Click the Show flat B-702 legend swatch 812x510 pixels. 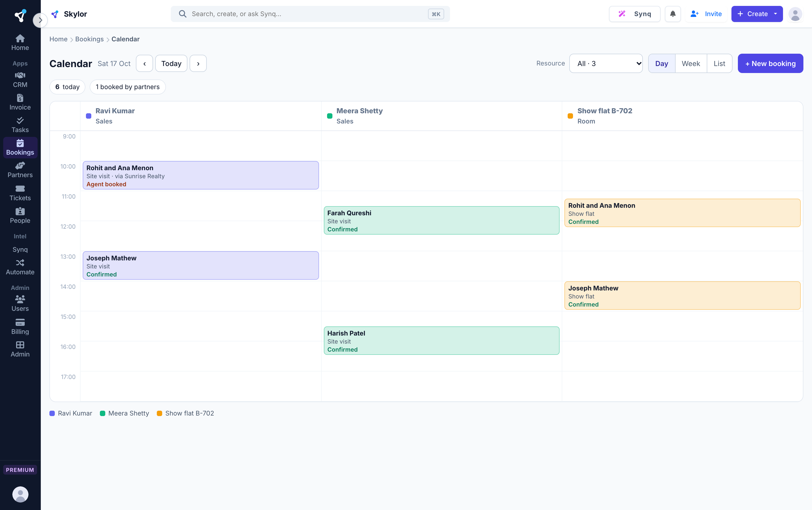tap(160, 413)
